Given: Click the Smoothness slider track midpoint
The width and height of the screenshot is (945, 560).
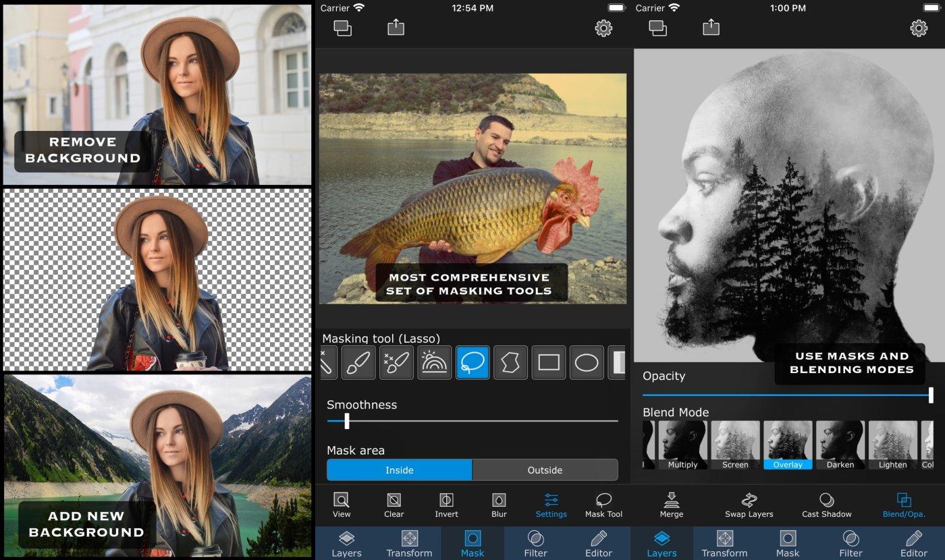Looking at the screenshot, I should click(473, 421).
